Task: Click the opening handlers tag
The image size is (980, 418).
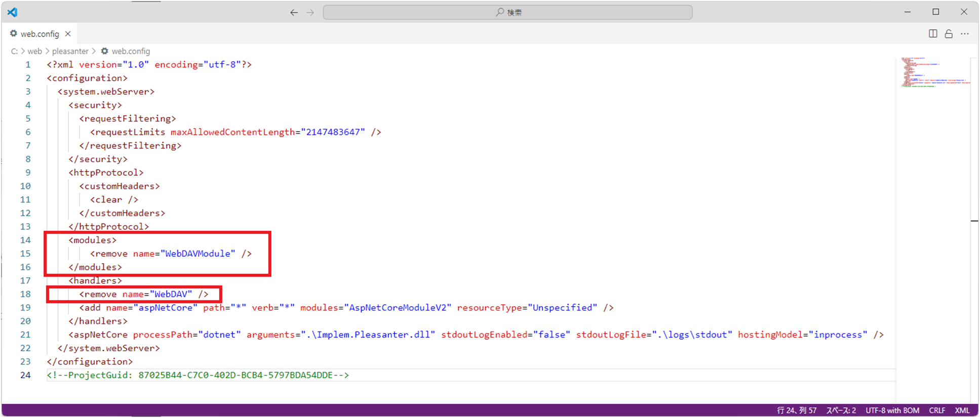Action: point(95,280)
